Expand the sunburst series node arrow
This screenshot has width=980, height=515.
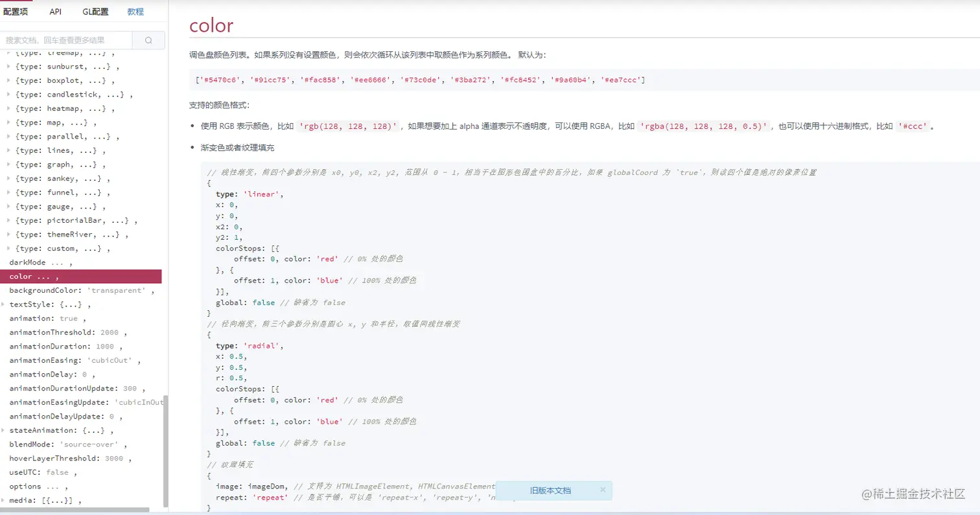tap(8, 67)
